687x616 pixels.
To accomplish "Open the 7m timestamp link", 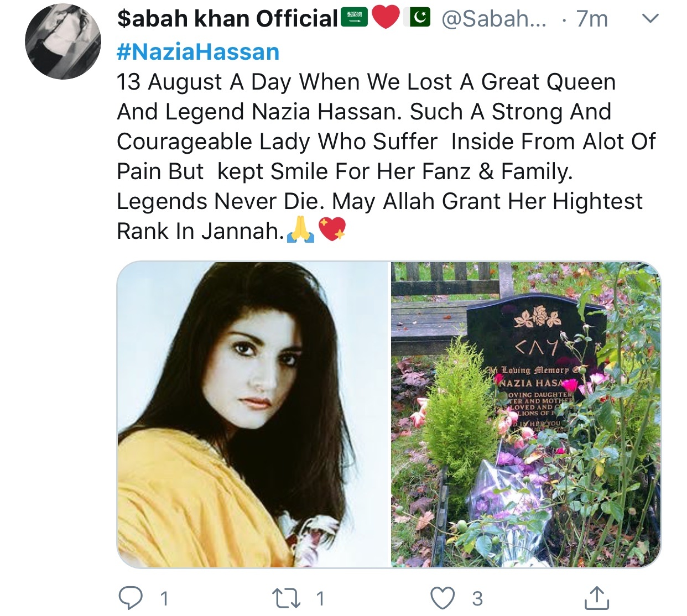I will (x=592, y=19).
